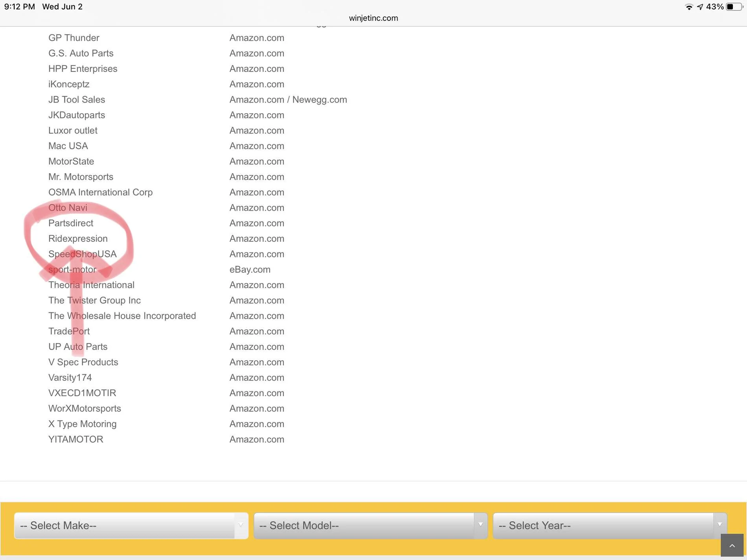Open the Select Year dropdown

tap(610, 525)
